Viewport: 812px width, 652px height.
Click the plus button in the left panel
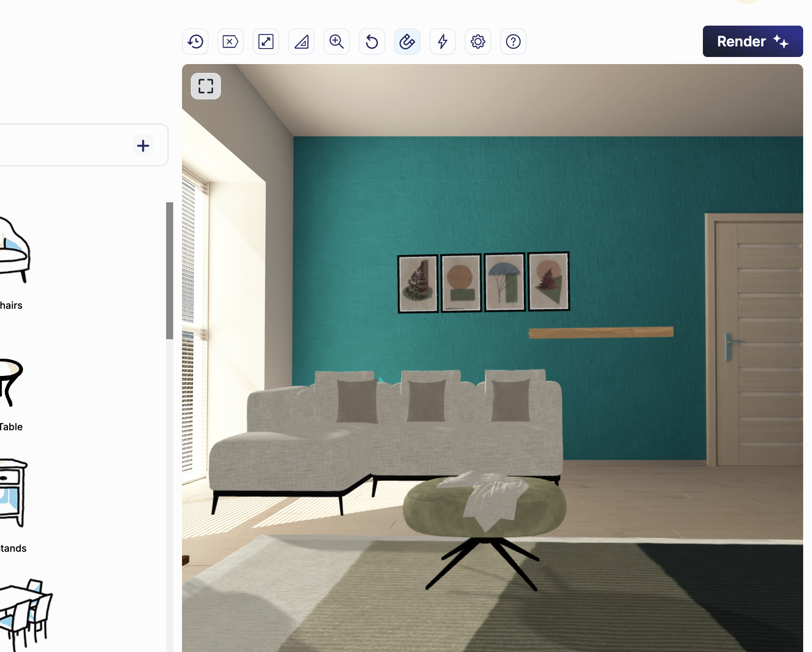click(x=143, y=145)
